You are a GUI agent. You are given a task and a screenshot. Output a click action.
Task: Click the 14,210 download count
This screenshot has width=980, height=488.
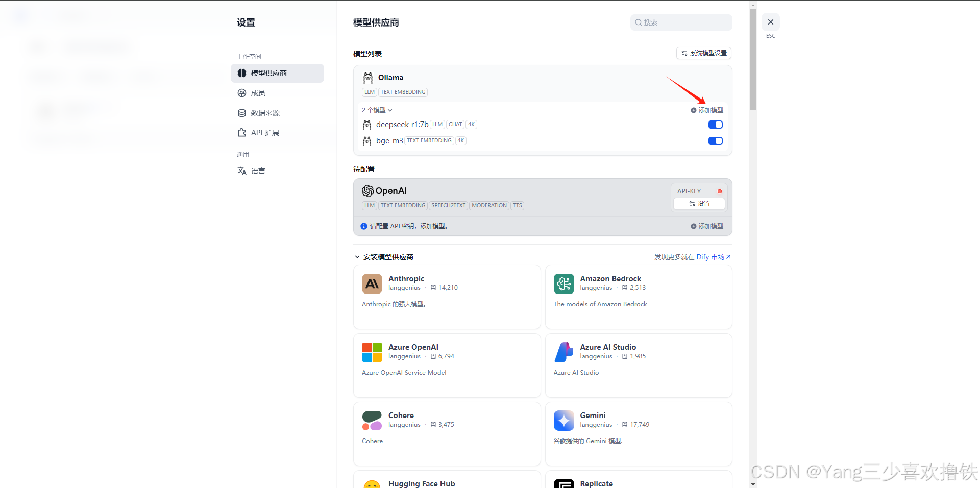(448, 288)
